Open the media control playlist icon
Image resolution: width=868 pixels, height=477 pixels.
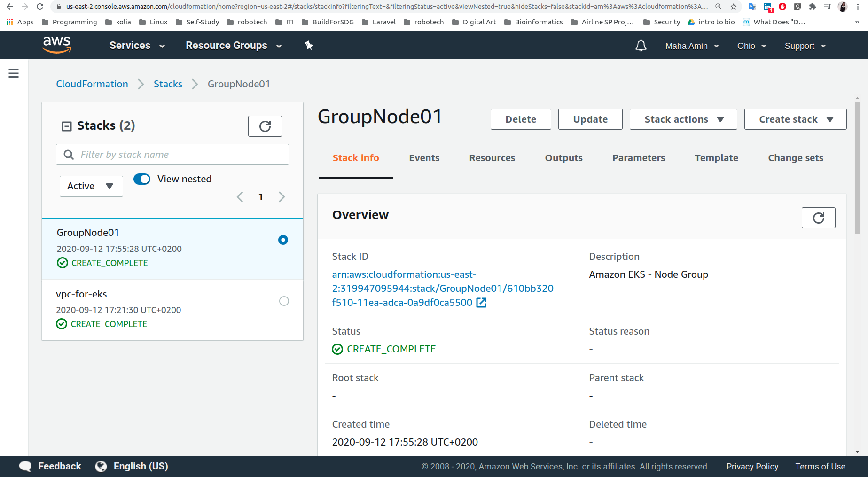tap(828, 7)
